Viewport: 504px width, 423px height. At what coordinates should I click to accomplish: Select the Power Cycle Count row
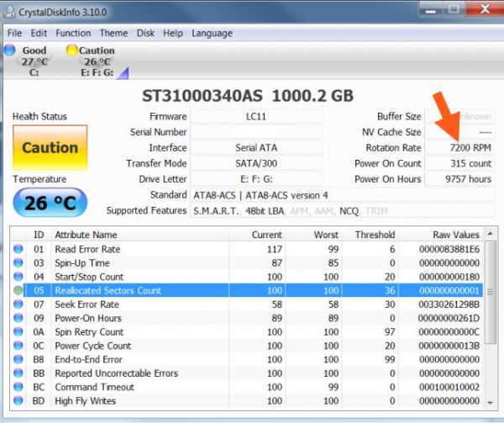coord(246,346)
